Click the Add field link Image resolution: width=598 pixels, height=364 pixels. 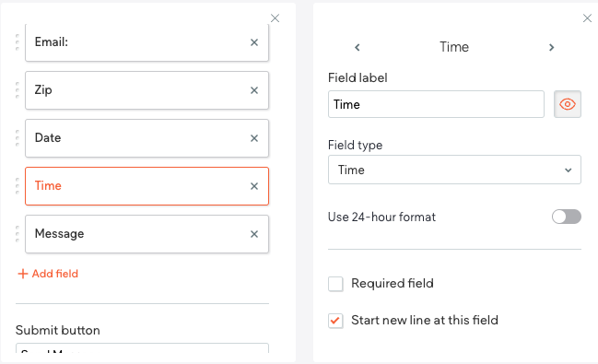(x=48, y=274)
